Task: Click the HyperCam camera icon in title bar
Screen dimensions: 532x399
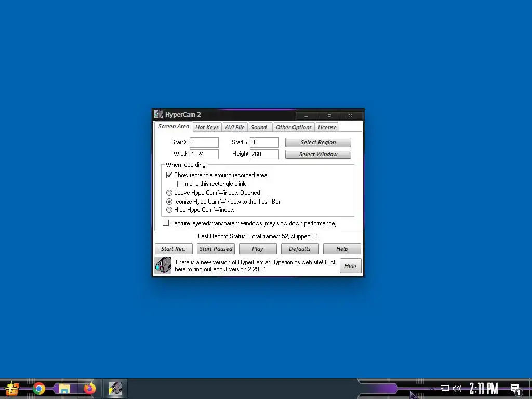Action: click(158, 115)
